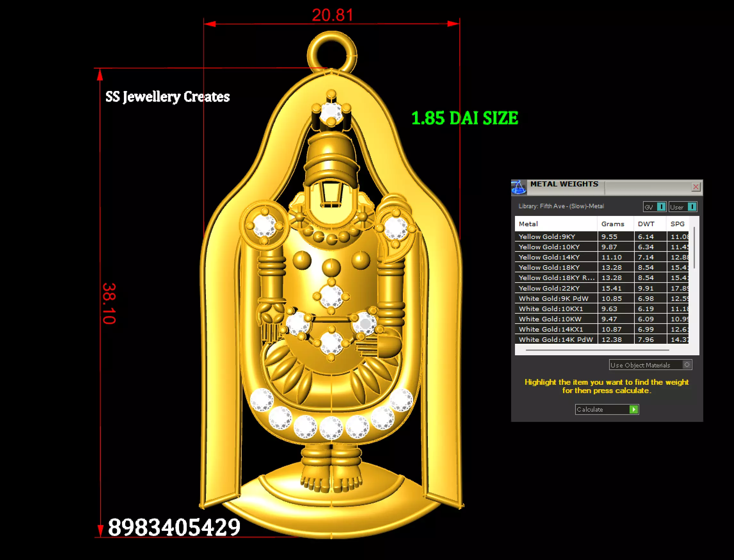This screenshot has width=734, height=560.
Task: Select the White Gold:9K PdW row
Action: (602, 298)
